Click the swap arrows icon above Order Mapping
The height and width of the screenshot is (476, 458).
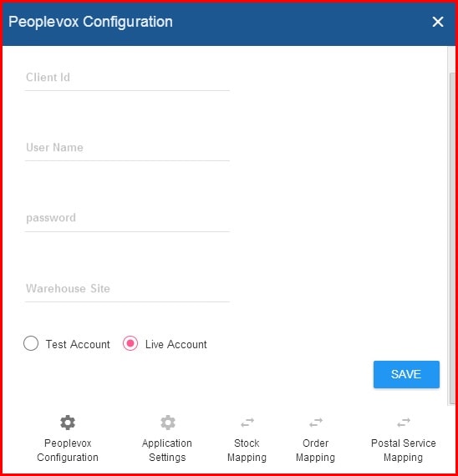pyautogui.click(x=316, y=423)
